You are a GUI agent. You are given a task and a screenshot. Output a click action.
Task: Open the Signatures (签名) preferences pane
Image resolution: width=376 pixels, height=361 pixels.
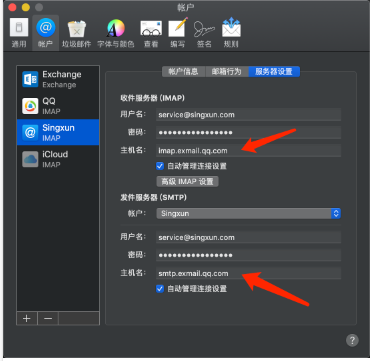204,33
